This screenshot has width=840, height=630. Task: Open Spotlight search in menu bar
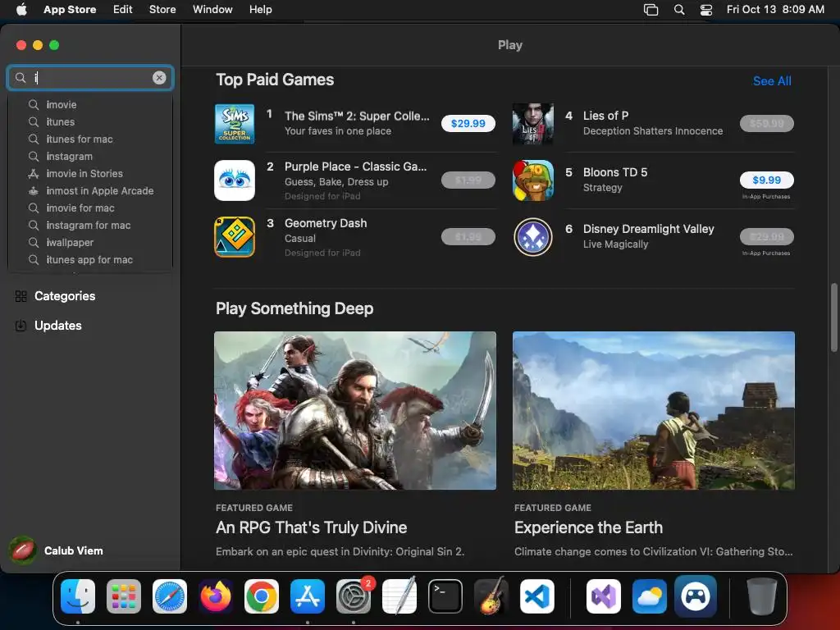pos(679,9)
